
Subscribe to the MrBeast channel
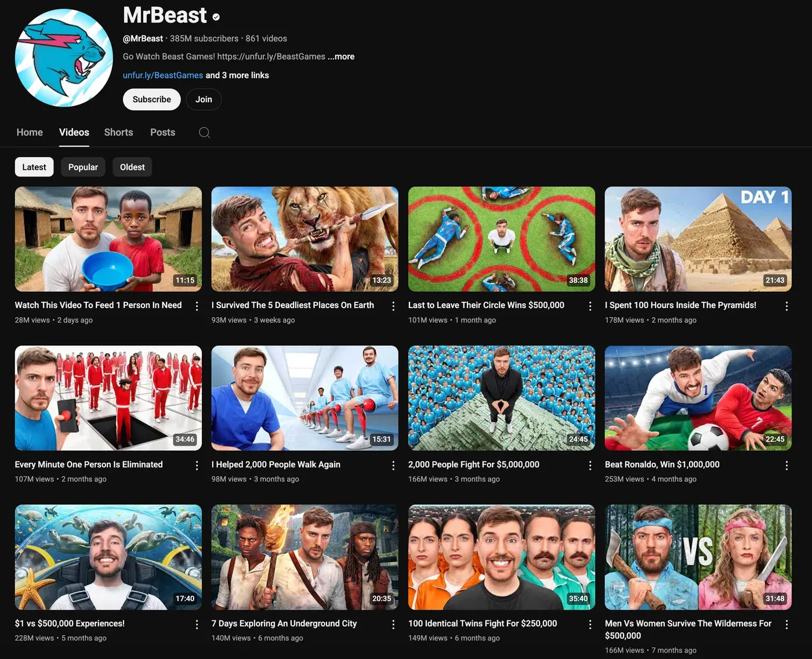(152, 99)
